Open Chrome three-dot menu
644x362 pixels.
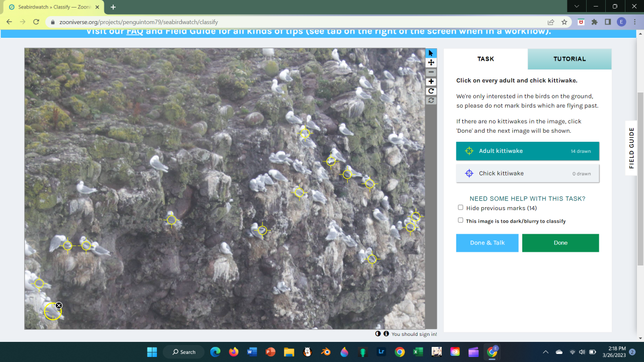pos(634,22)
